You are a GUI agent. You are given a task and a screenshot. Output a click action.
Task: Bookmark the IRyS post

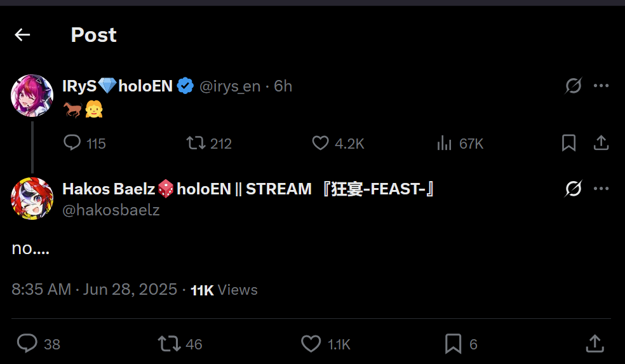tap(568, 143)
